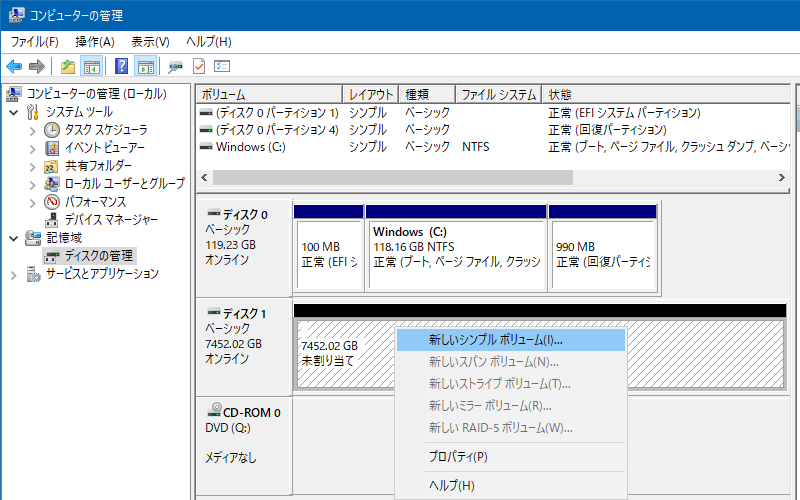The image size is (800, 500).
Task: Select Windows (C:) volume list row
Action: (493, 147)
